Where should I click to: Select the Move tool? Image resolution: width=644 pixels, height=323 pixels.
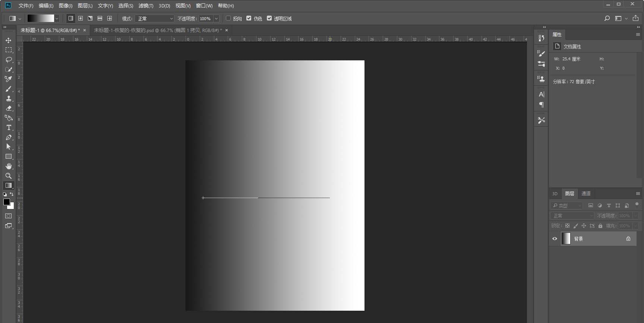(8, 40)
